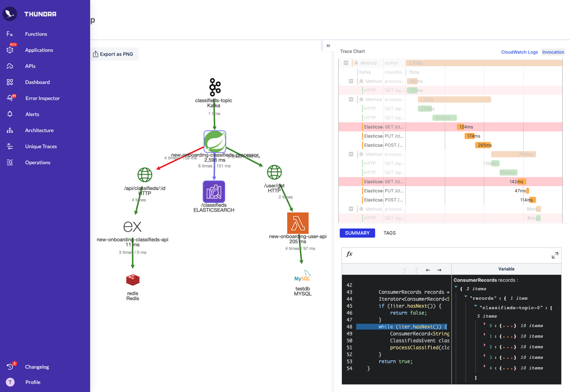
Task: Collapse the 86ms process Method row
Action: (351, 209)
